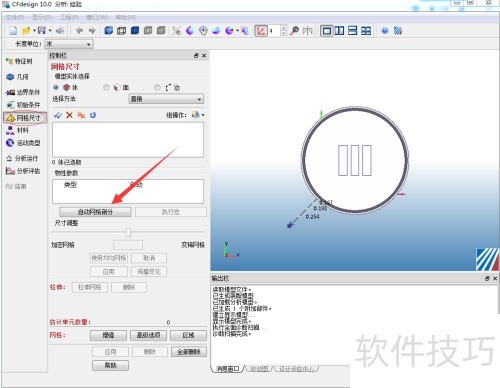Click the Save disk toolbar icon
The width and height of the screenshot is (500, 388).
[42, 31]
